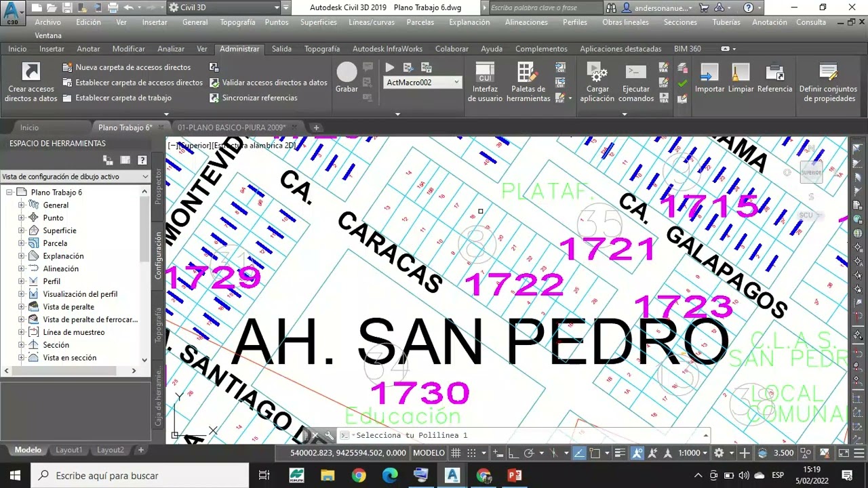Screen dimensions: 868x488
Task: Click the search binoculars icon
Action: point(612,7)
